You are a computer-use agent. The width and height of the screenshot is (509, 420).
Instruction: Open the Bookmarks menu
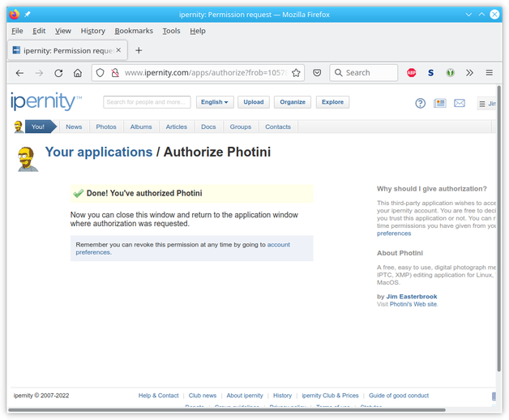(x=134, y=31)
